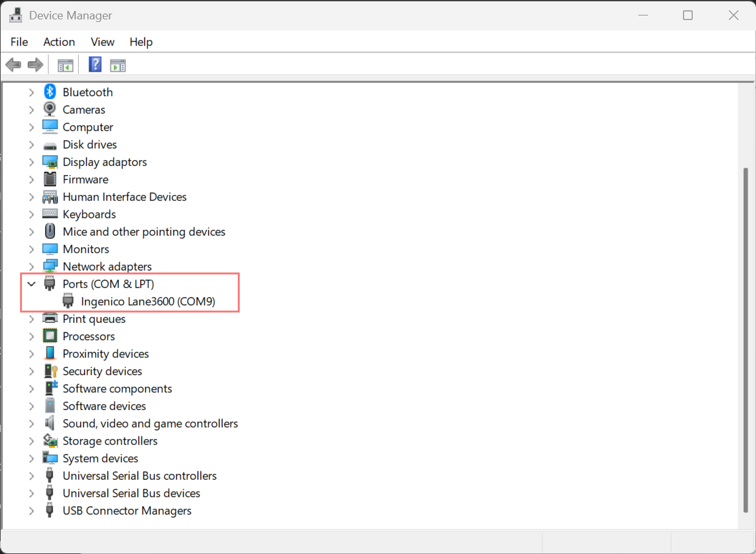Image resolution: width=756 pixels, height=554 pixels.
Task: Expand Universal Serial Bus controllers
Action: tap(31, 476)
